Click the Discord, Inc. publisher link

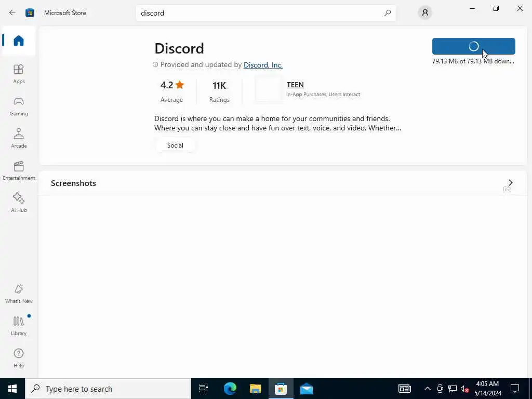263,65
